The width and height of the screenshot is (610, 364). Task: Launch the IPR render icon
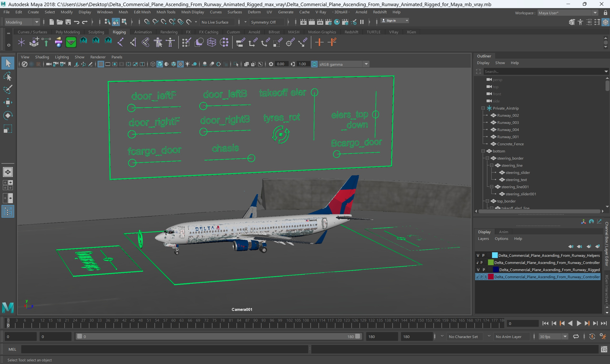pos(320,22)
